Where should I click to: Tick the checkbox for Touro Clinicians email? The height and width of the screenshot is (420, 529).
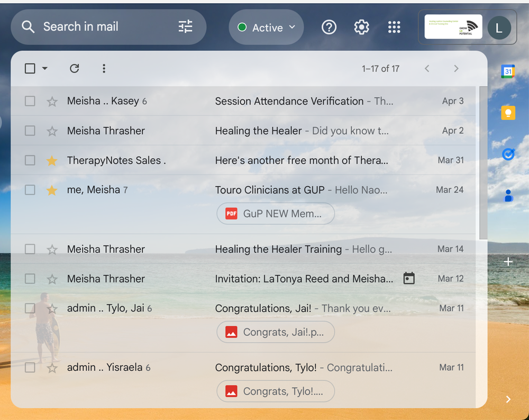click(30, 190)
